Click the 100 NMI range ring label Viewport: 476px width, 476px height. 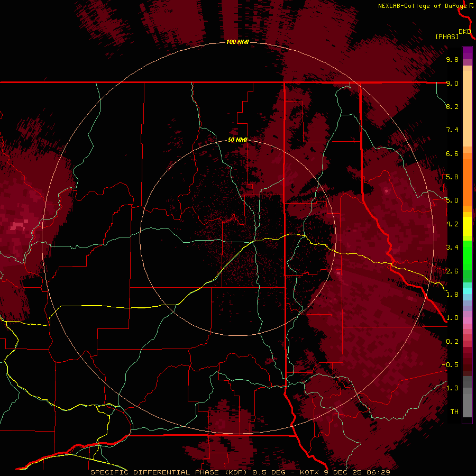(x=237, y=42)
